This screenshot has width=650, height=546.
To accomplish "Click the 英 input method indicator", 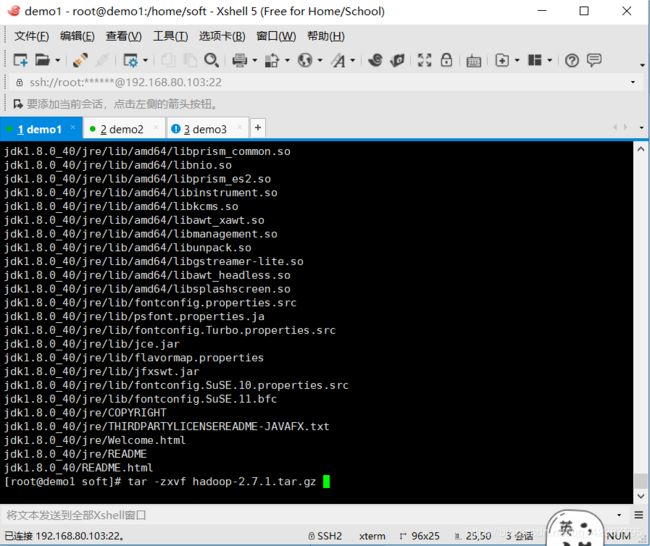I will coord(566,529).
